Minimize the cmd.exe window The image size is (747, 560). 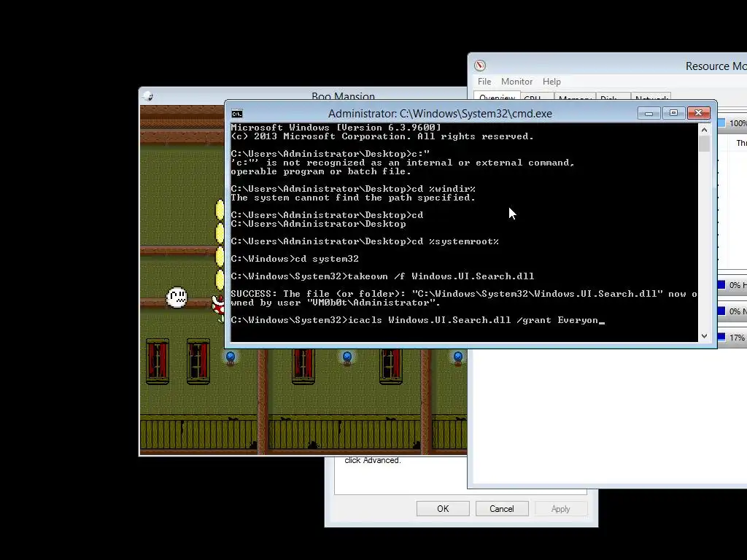point(649,113)
